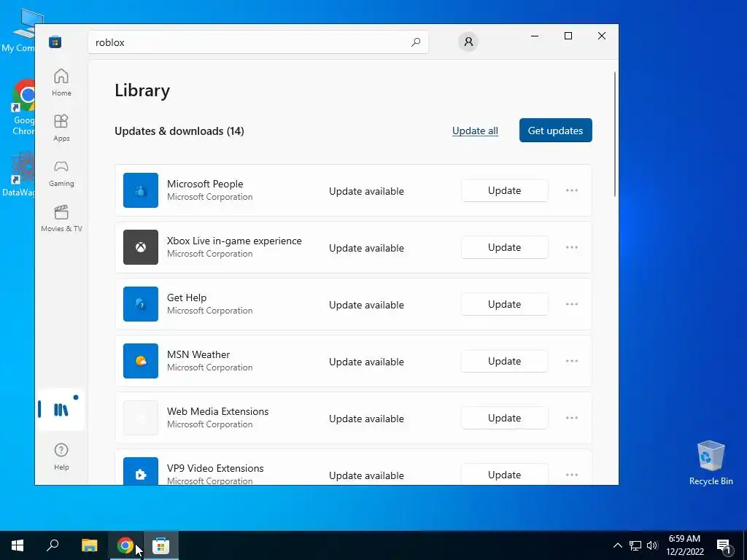
Task: Update the Get Help app
Action: [505, 304]
